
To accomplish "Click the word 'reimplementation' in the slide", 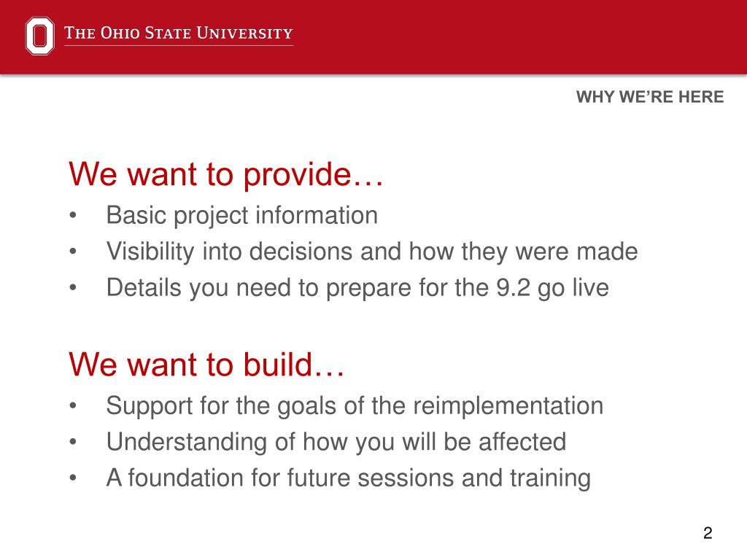I will point(508,406).
